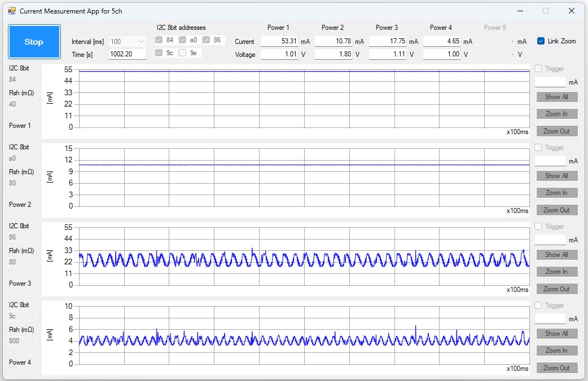Click Show All for Power 2 graph

[x=557, y=176]
